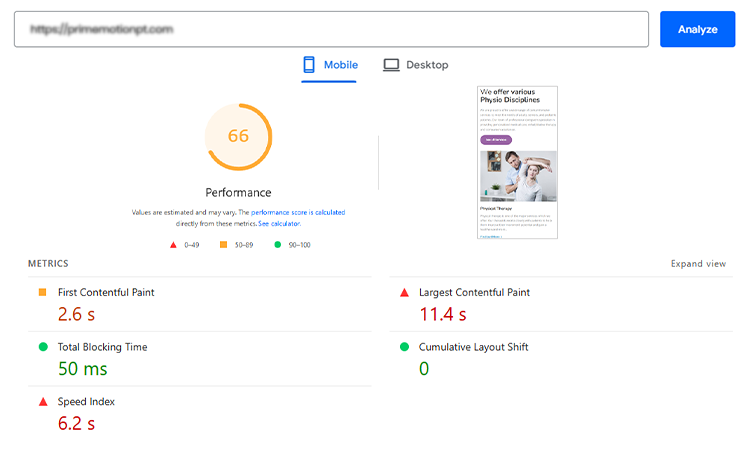The height and width of the screenshot is (450, 750).
Task: Click the METRICS section heading
Action: [48, 264]
